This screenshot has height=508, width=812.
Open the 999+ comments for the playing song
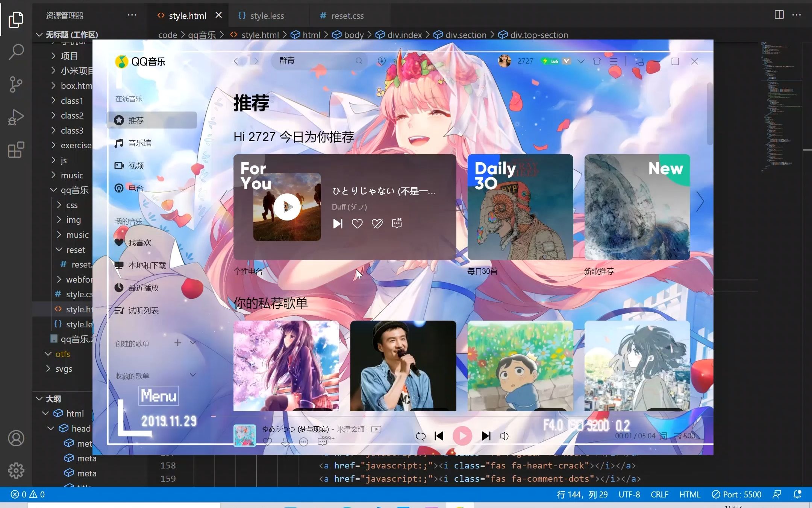click(326, 441)
